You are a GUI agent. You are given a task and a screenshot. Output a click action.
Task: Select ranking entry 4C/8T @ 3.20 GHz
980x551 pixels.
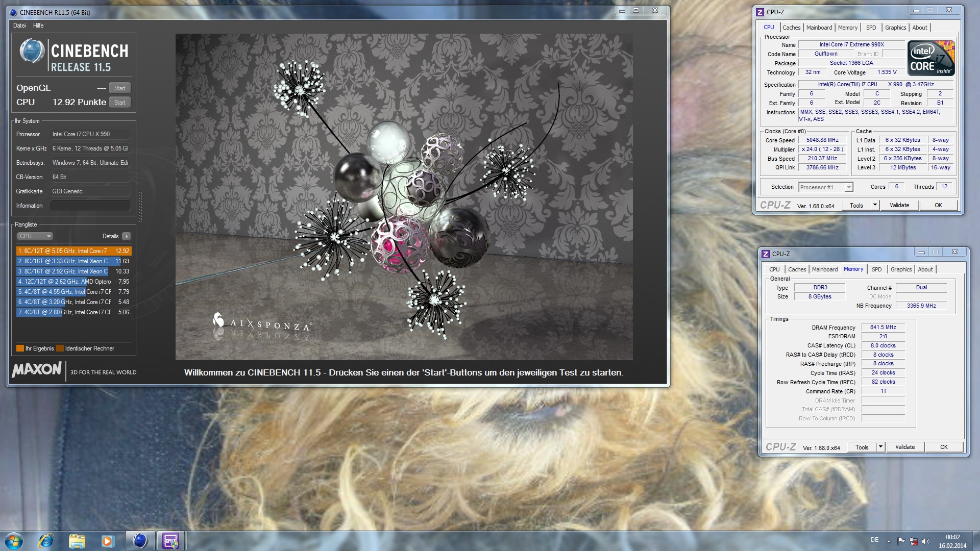pos(74,302)
